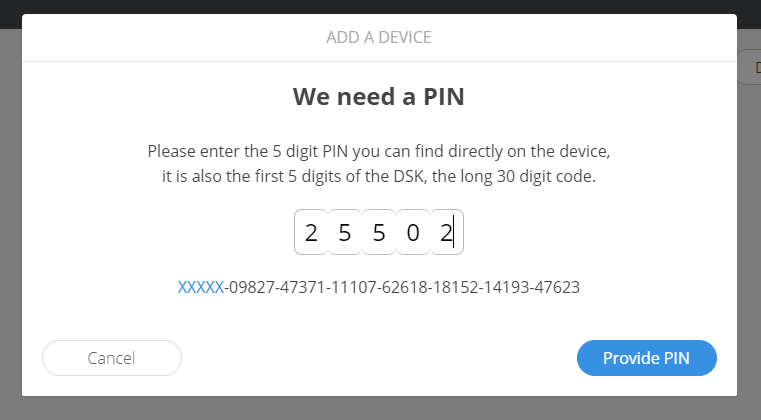
Task: Cancel adding the device
Action: (111, 358)
